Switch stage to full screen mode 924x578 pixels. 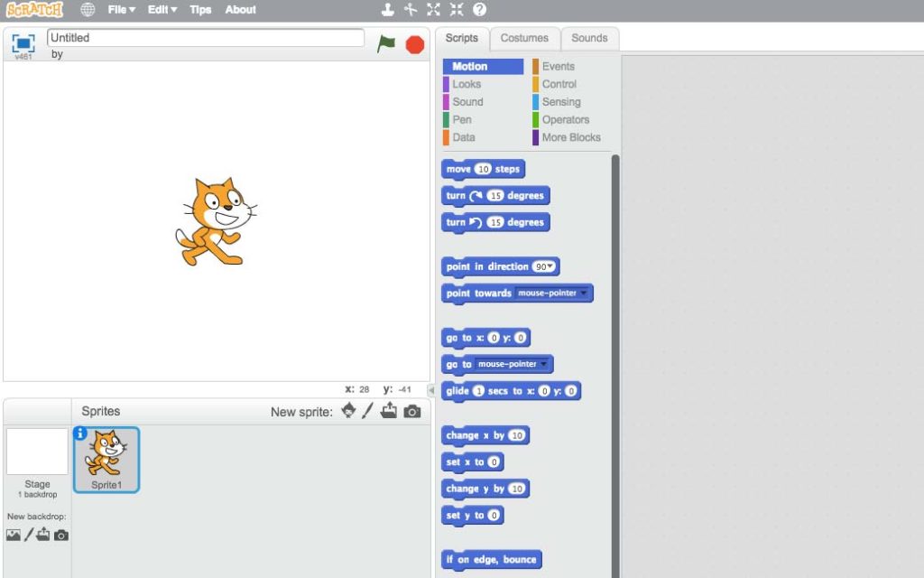[23, 43]
